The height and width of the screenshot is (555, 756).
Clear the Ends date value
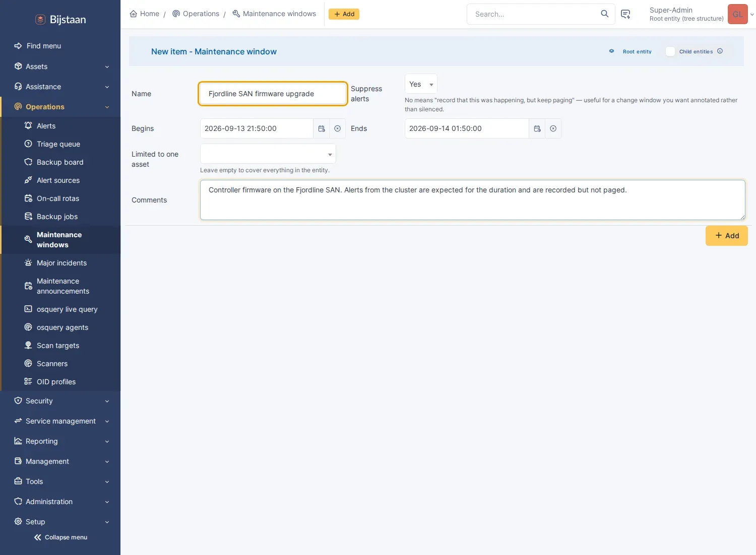tap(553, 128)
